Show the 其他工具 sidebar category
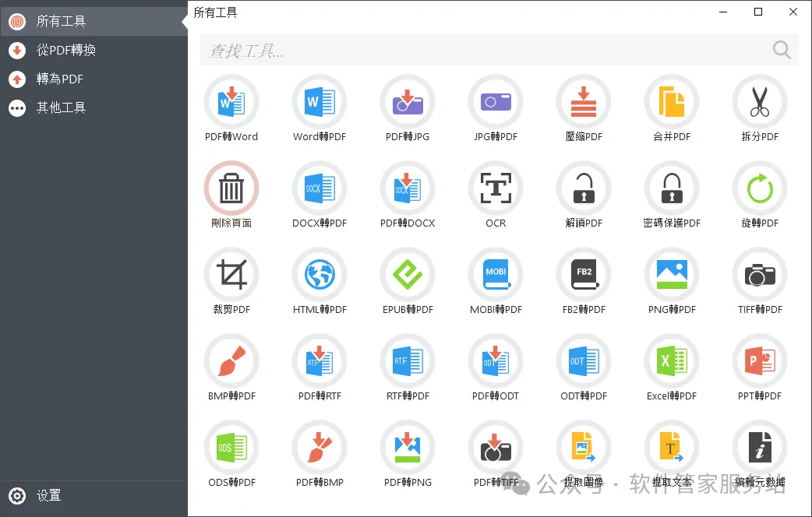The height and width of the screenshot is (517, 812). (x=94, y=107)
